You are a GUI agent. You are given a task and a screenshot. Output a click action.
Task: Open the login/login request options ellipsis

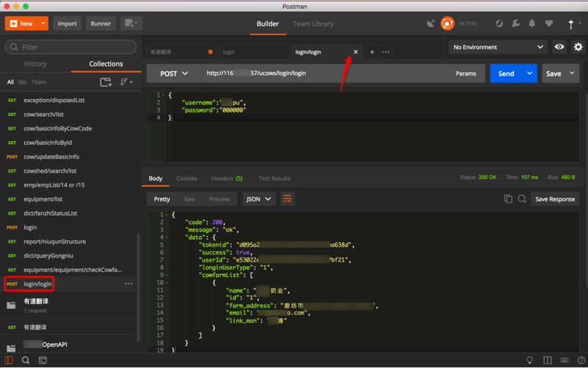[129, 284]
